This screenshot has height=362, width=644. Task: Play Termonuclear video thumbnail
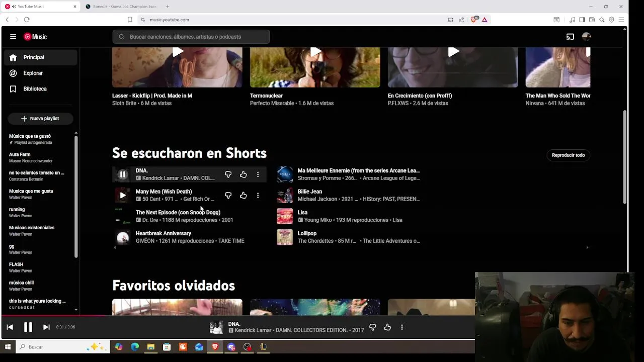pos(315,67)
